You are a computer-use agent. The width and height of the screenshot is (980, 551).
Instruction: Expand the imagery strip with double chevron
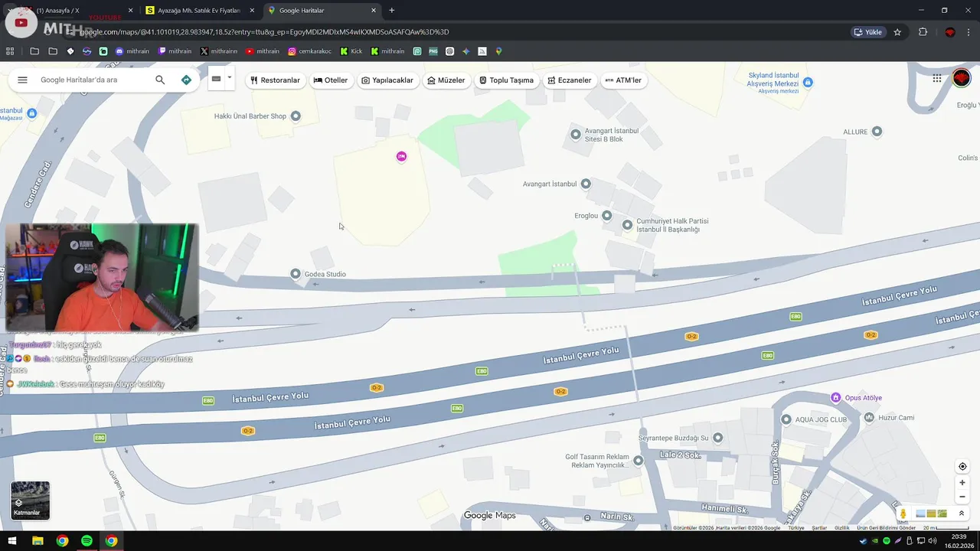pos(962,514)
